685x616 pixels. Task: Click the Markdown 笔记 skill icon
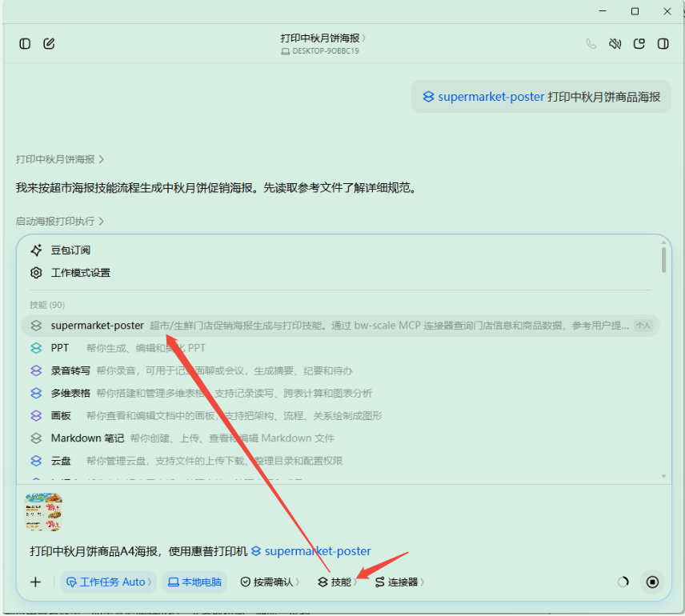pyautogui.click(x=36, y=438)
